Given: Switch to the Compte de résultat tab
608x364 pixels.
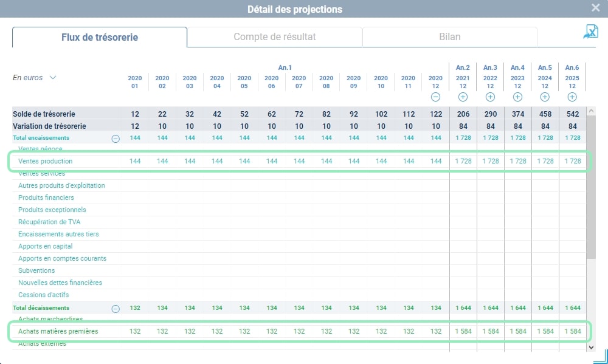Looking at the screenshot, I should coord(275,37).
